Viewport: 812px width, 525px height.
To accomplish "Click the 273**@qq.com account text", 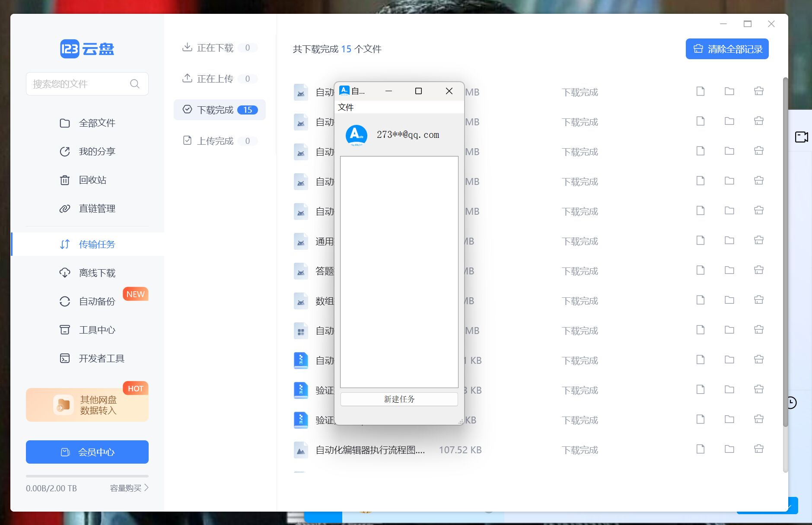I will click(x=408, y=134).
